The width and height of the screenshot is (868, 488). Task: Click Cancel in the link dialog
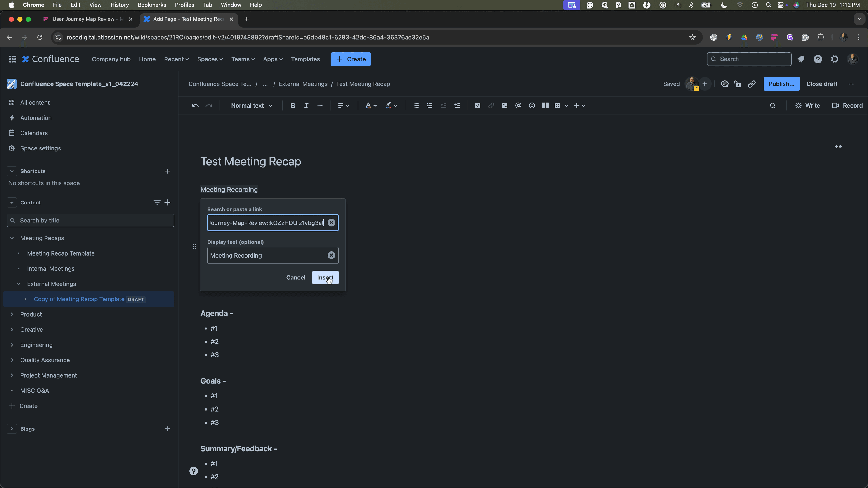point(295,277)
